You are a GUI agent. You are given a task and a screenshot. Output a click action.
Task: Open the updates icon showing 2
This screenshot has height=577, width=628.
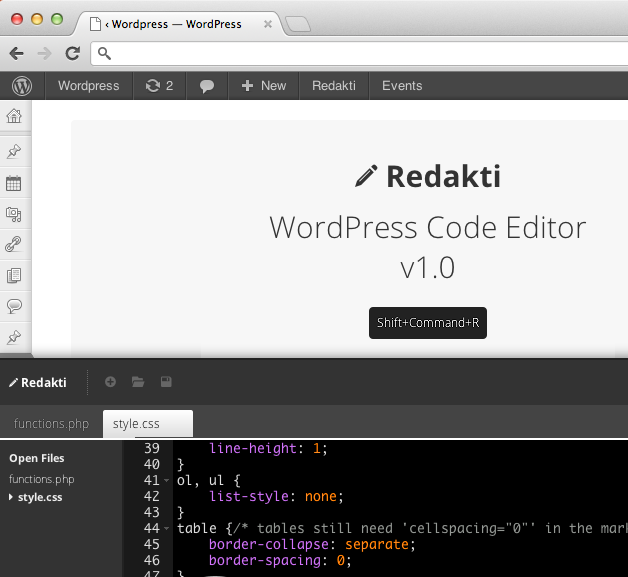point(159,86)
